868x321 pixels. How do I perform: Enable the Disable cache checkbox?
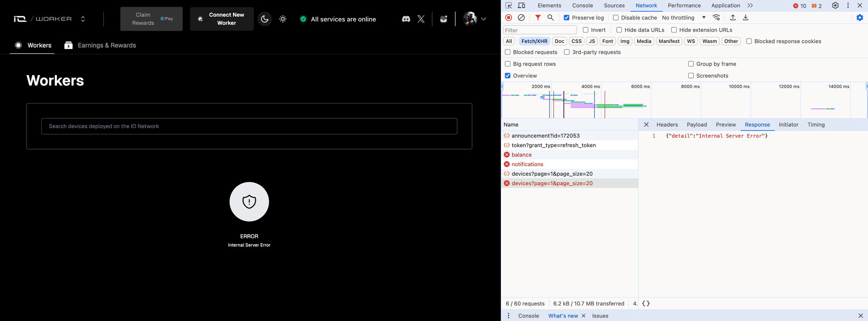pyautogui.click(x=615, y=18)
